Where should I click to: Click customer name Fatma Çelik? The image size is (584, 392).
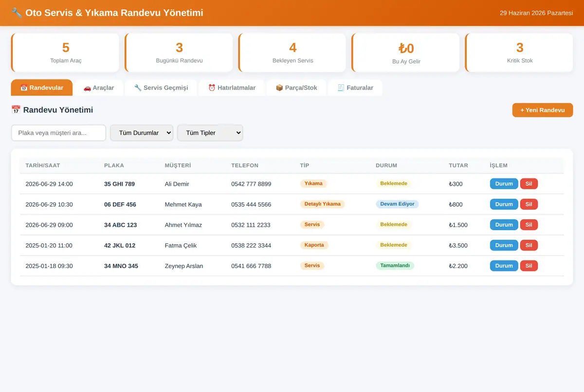[181, 245]
